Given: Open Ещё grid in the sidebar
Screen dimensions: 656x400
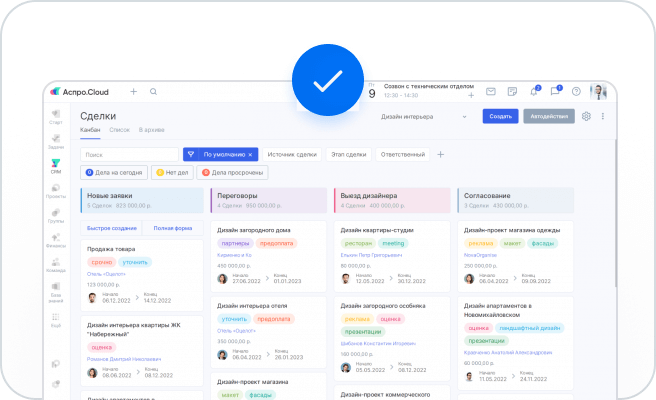Looking at the screenshot, I should [56, 320].
